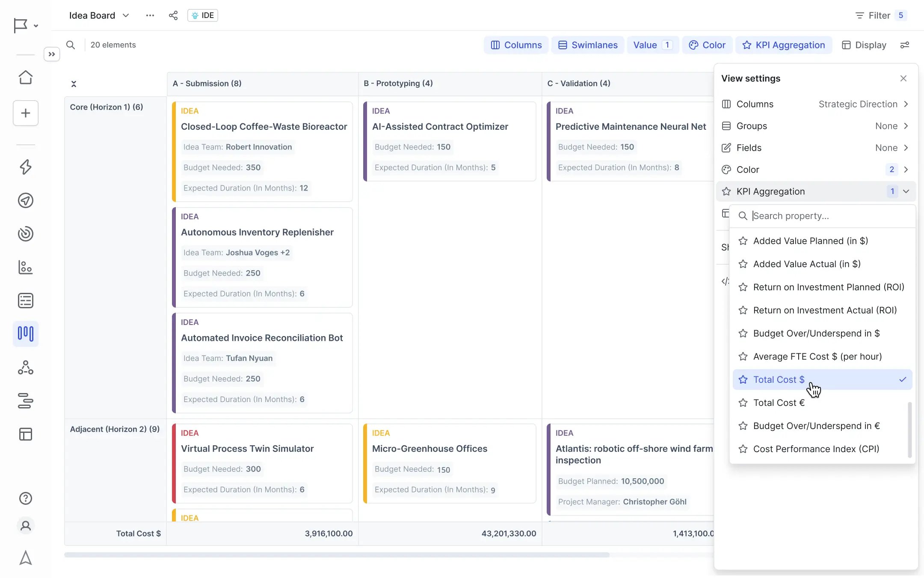Open the three-dots more options menu
This screenshot has width=924, height=578.
click(x=150, y=15)
